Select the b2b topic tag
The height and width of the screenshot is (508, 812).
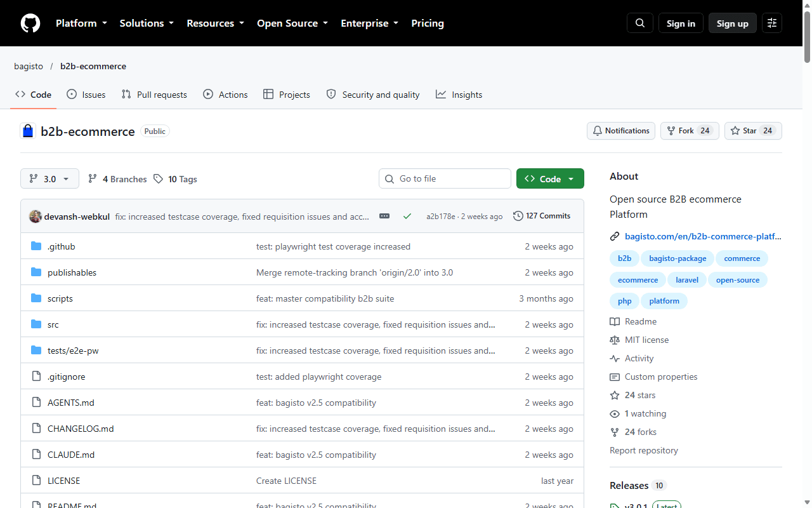tap(625, 258)
